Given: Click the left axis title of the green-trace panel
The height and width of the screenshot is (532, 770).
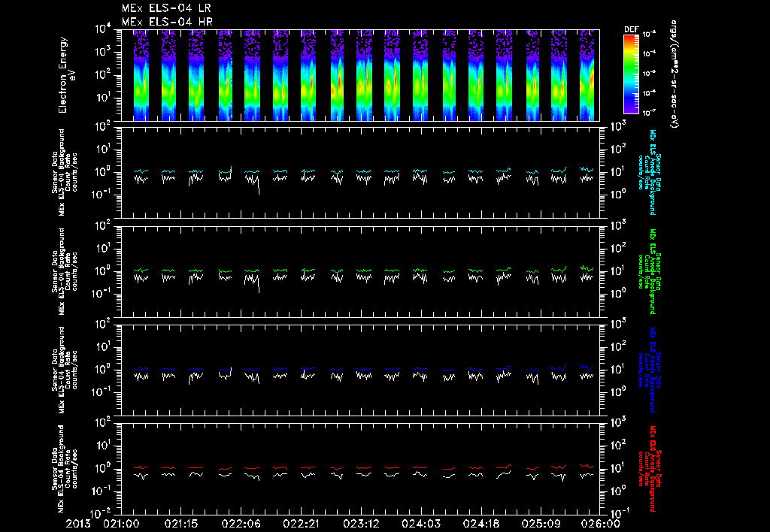Looking at the screenshot, I should point(65,271).
